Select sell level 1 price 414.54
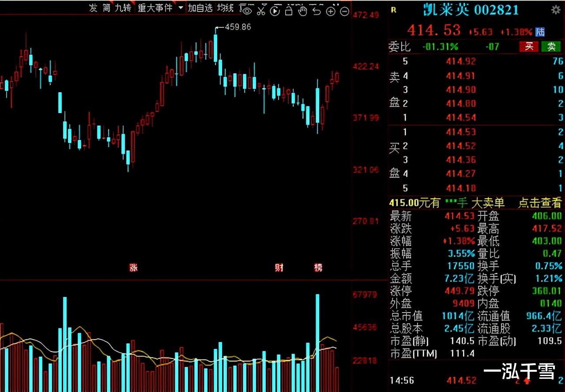The width and height of the screenshot is (565, 392). tap(461, 117)
